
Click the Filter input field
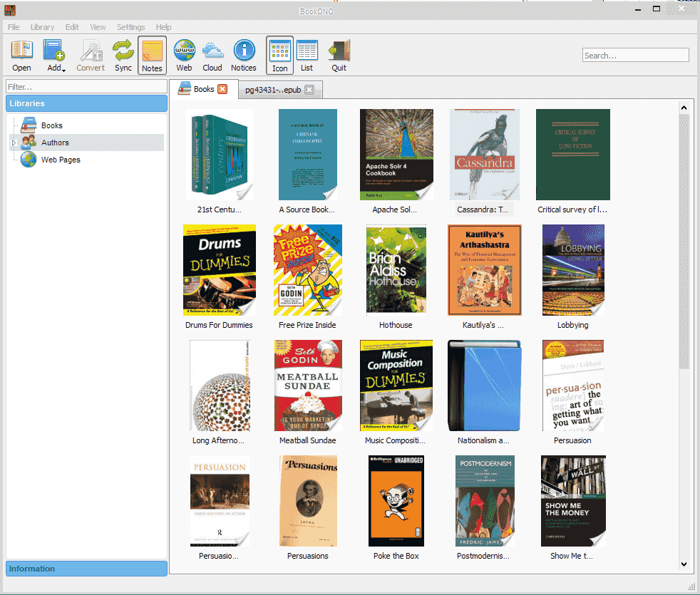click(x=86, y=87)
